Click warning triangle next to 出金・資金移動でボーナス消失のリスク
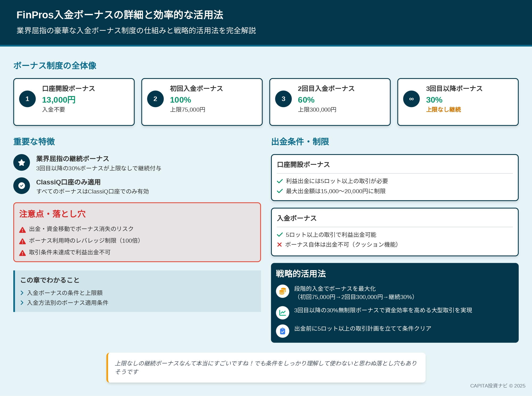The height and width of the screenshot is (396, 532). coord(23,230)
